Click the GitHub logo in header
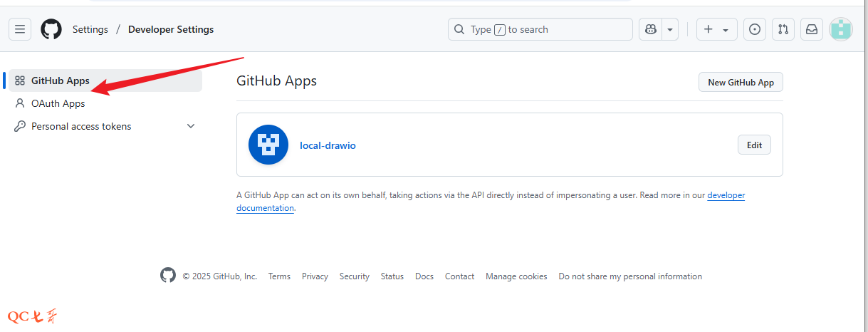The height and width of the screenshot is (332, 868). click(x=51, y=29)
